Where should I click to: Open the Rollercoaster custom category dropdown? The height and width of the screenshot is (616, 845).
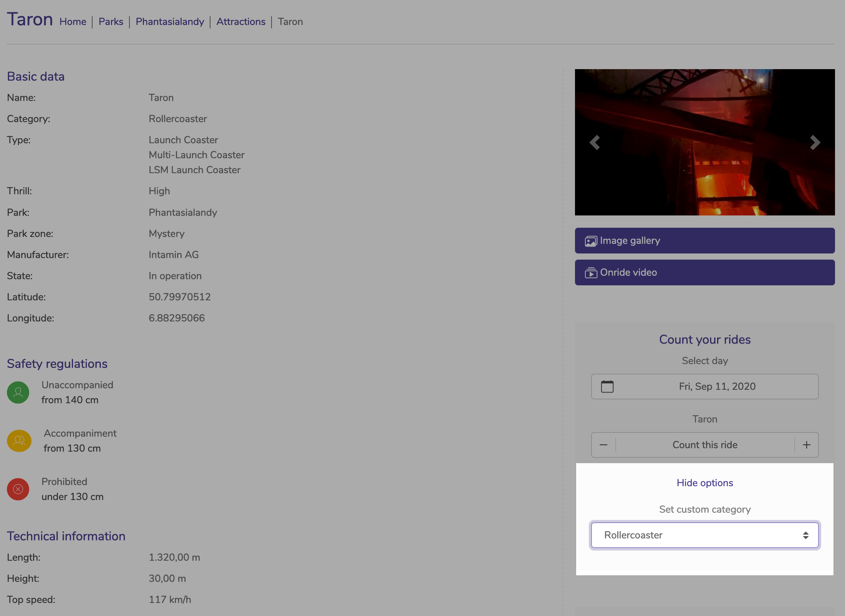(x=705, y=535)
